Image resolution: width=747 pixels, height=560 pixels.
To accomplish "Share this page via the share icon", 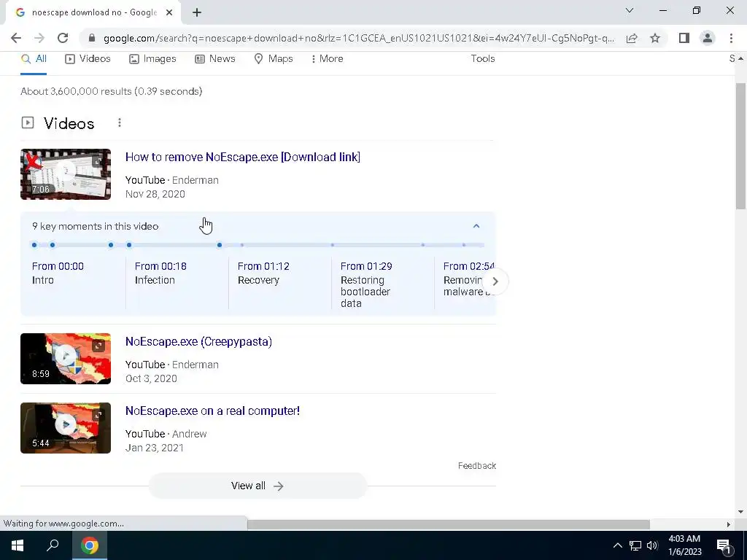I will pyautogui.click(x=632, y=38).
